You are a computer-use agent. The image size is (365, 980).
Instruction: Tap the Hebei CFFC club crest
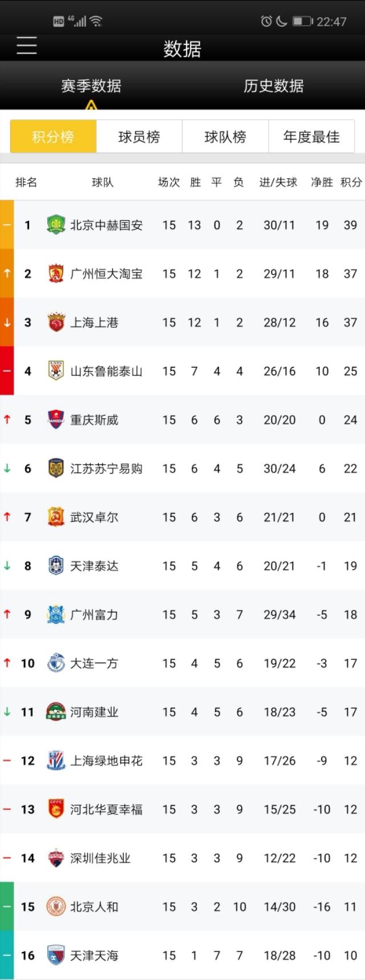[56, 809]
